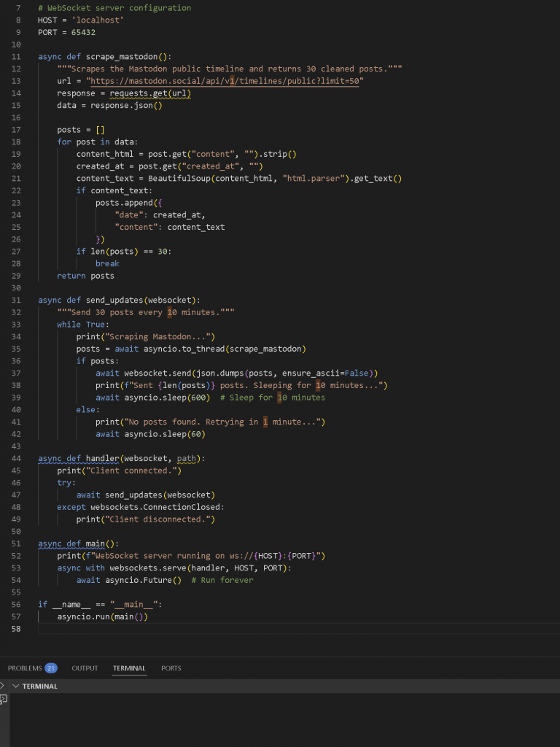This screenshot has width=560, height=747.
Task: Click the print 'Sent {len(posts)} posts' line
Action: (241, 385)
